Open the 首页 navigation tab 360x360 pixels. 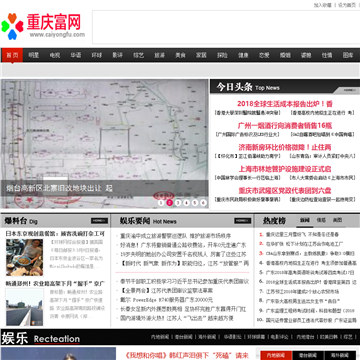pyautogui.click(x=12, y=55)
